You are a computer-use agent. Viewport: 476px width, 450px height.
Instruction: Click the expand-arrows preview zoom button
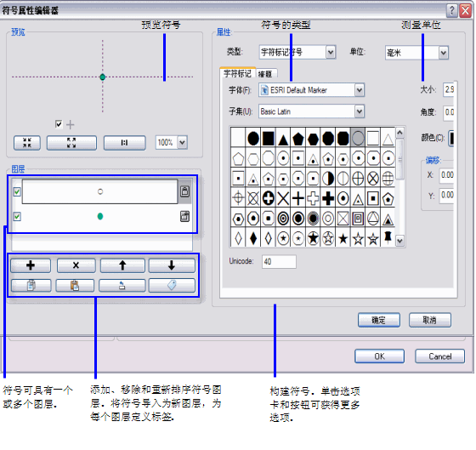coord(71,143)
